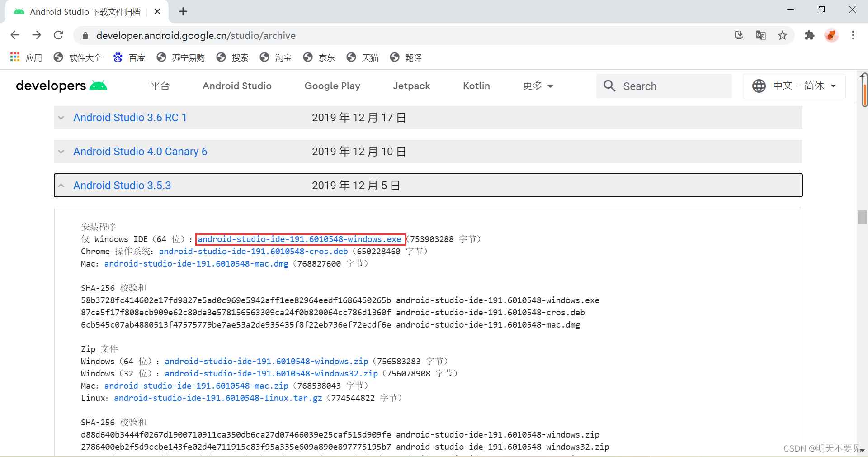Image resolution: width=868 pixels, height=457 pixels.
Task: Open the 百度 bookmark
Action: tap(129, 57)
